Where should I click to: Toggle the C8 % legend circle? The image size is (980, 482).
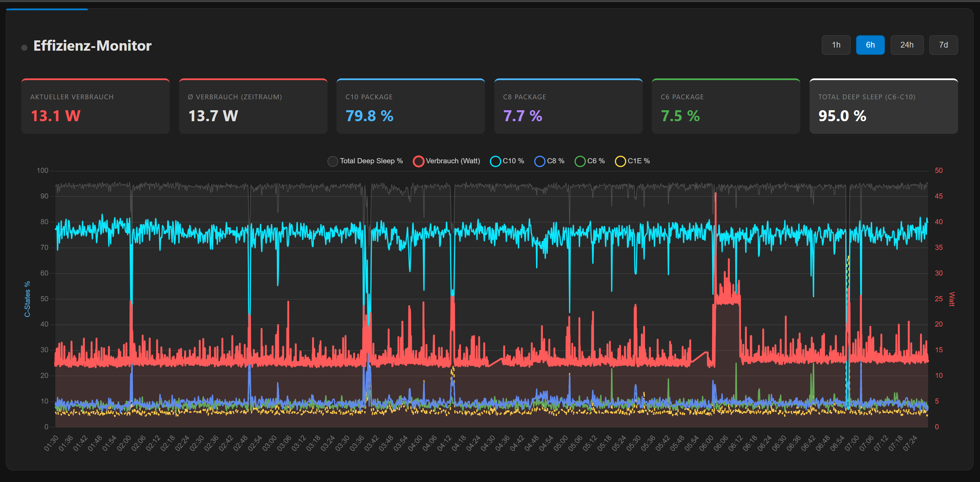coord(539,161)
